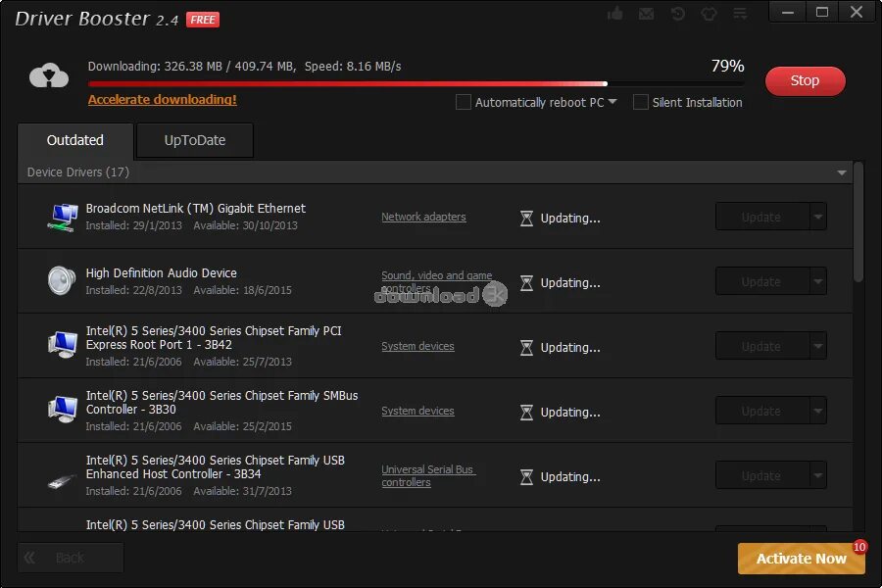Click the Update button for SMBus Controller 3B30
This screenshot has width=882, height=588.
point(762,411)
